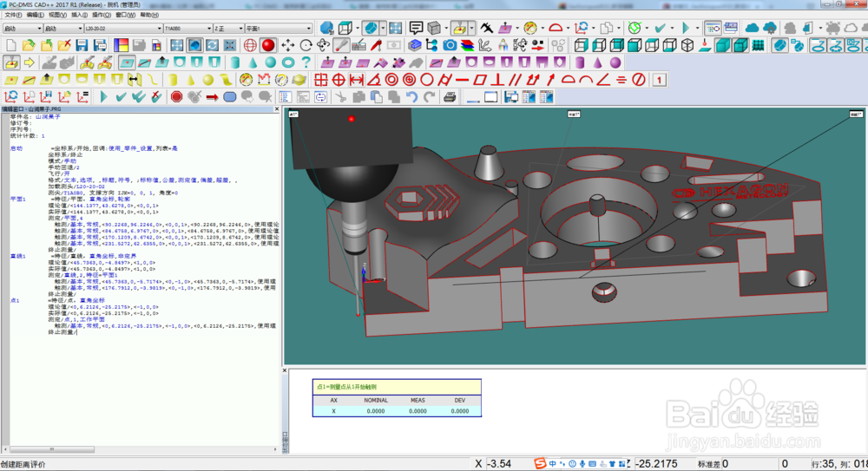Create a new measurement routine file
This screenshot has height=471, width=868.
pyautogui.click(x=11, y=45)
